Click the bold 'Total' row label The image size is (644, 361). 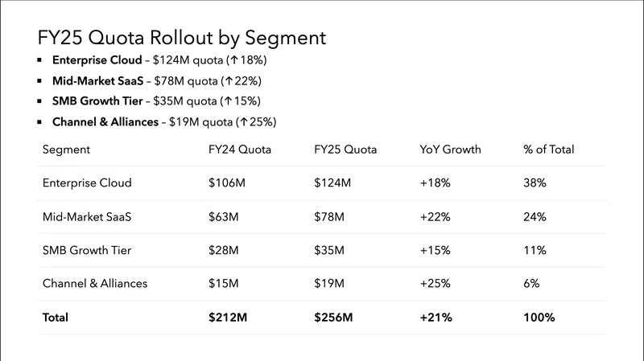[56, 318]
